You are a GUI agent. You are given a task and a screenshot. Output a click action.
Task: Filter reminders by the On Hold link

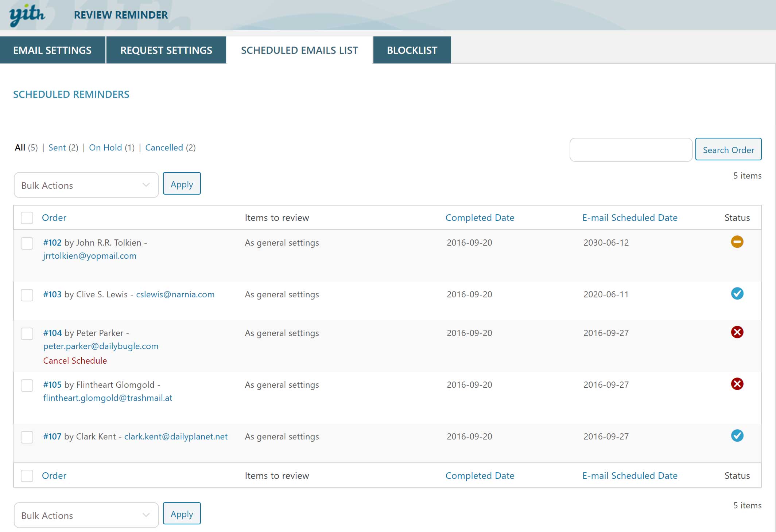(105, 148)
